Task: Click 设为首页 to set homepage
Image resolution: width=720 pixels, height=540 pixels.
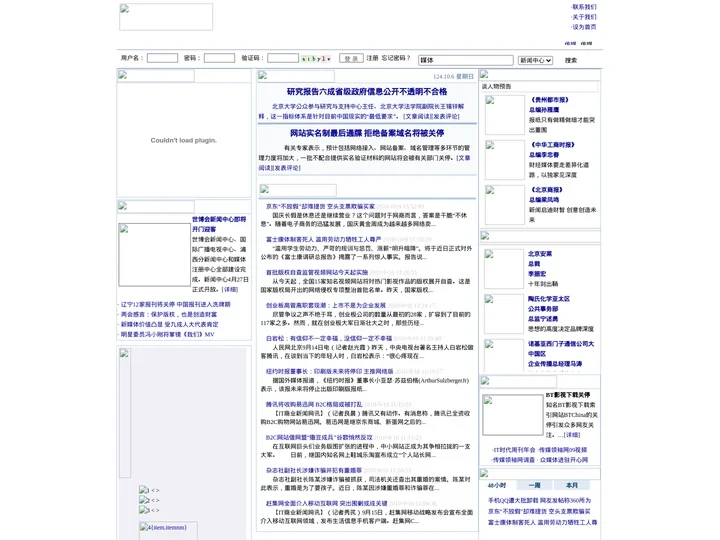Action: click(584, 27)
